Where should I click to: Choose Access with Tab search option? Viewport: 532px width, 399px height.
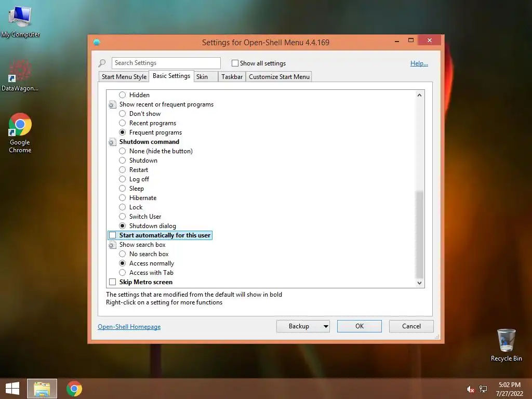point(123,273)
